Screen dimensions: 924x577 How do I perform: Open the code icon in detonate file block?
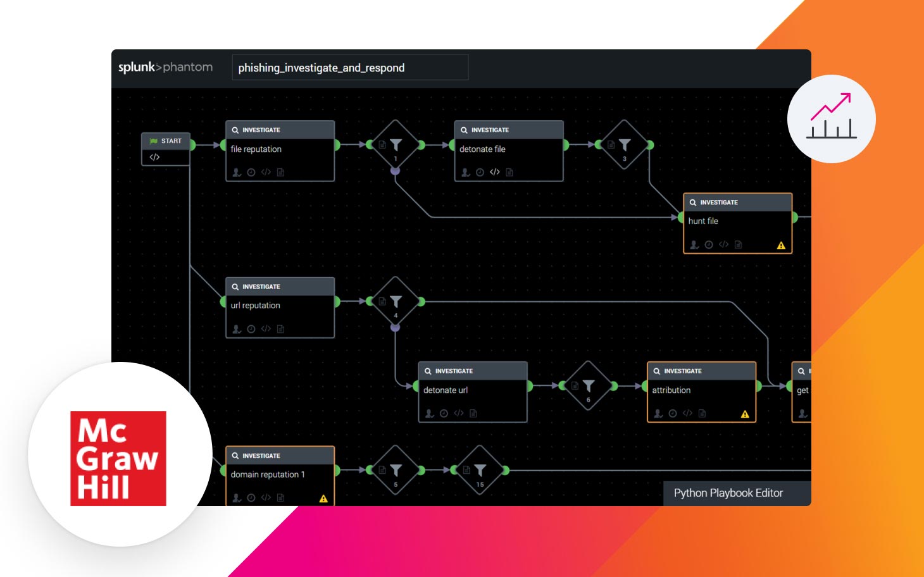tap(495, 172)
